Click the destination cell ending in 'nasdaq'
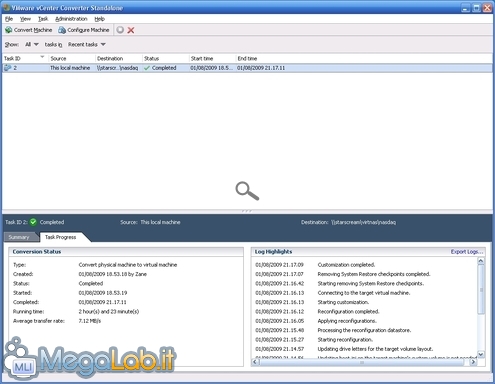Viewport: 495px width, 384px height. click(117, 68)
